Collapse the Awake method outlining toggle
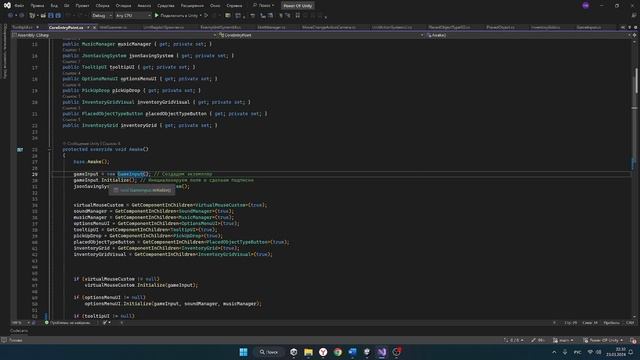This screenshot has width=640, height=360. 49,149
